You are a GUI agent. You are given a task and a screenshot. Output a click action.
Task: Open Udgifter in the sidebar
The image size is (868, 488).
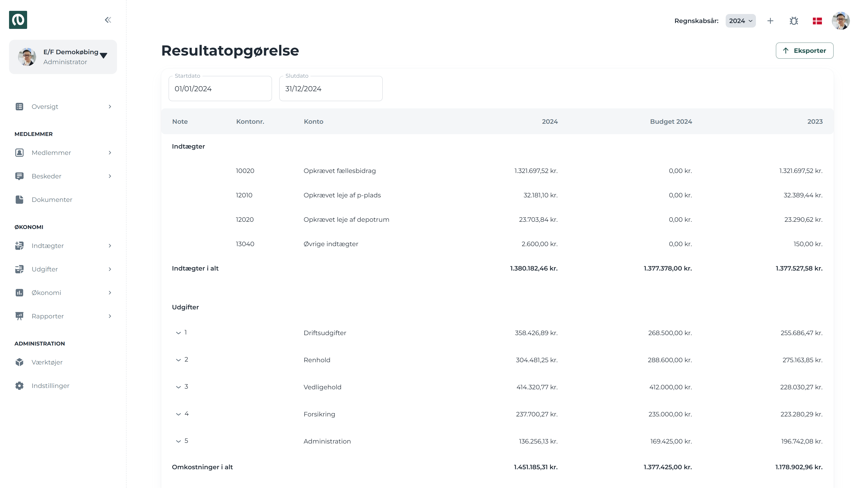63,269
